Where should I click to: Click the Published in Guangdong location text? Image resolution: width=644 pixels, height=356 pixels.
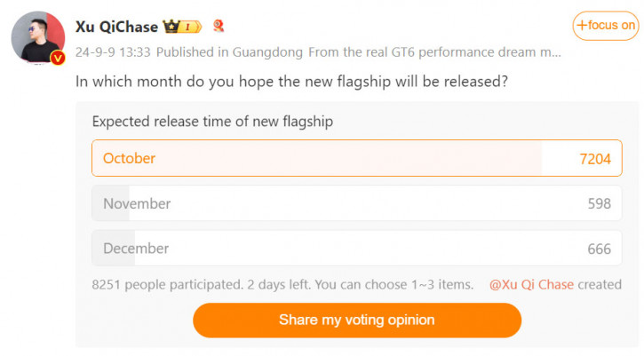click(x=229, y=52)
